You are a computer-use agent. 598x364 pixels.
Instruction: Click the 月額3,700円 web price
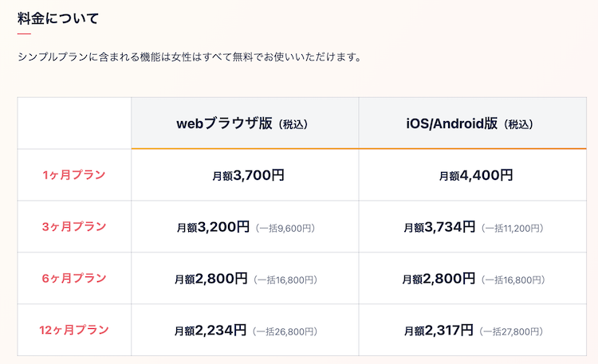[x=248, y=175]
